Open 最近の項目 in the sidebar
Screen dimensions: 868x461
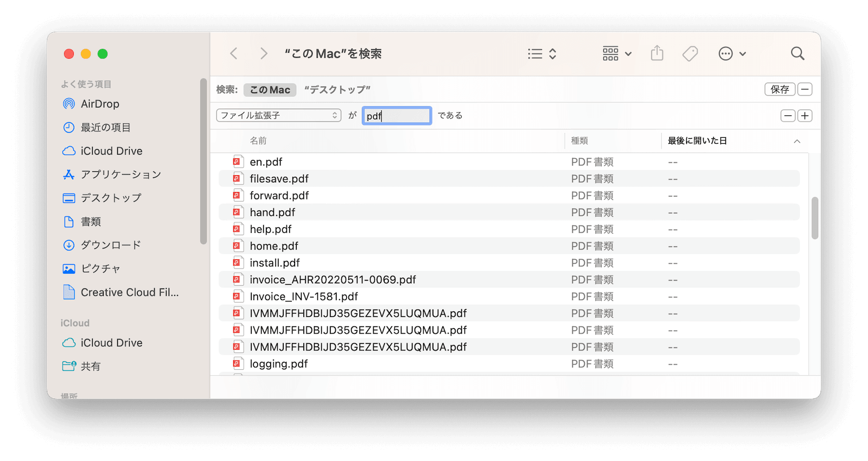pos(105,127)
